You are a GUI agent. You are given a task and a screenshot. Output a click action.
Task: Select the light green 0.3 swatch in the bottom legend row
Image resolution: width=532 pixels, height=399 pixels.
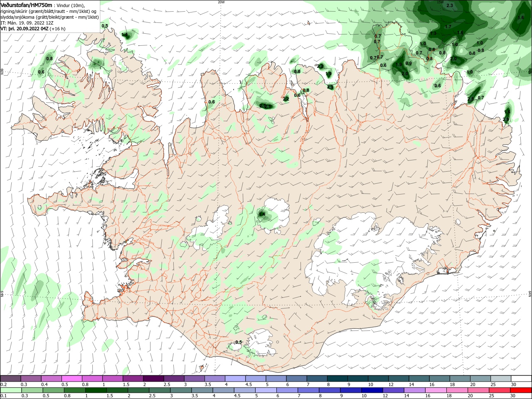coord(32,390)
